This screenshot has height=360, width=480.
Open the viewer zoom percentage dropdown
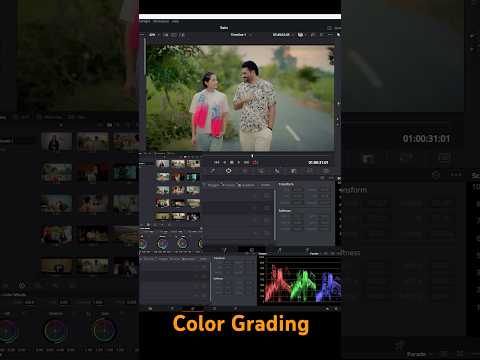tap(154, 35)
